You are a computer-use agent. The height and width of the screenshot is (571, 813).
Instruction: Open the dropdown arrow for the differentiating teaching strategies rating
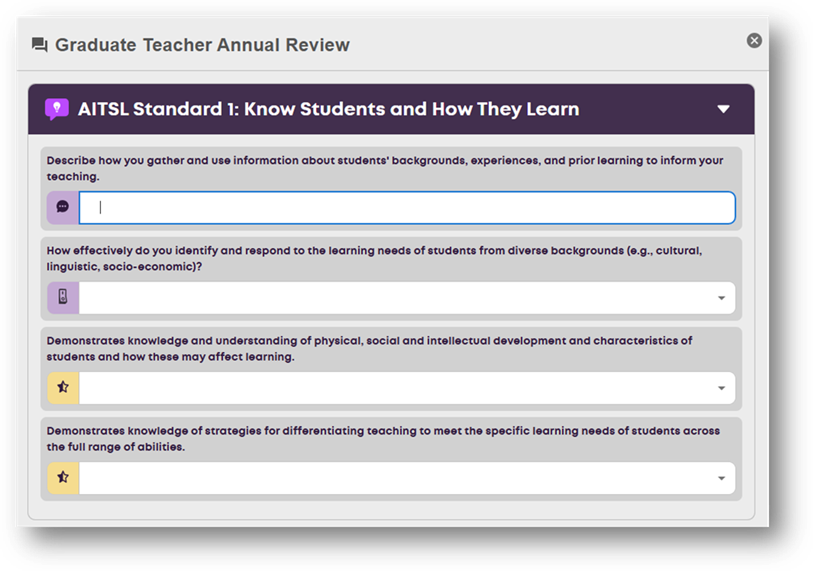click(x=721, y=478)
